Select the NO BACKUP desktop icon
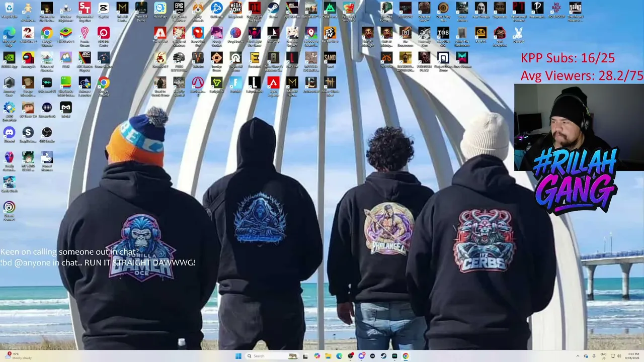The height and width of the screenshot is (362, 644). click(556, 10)
